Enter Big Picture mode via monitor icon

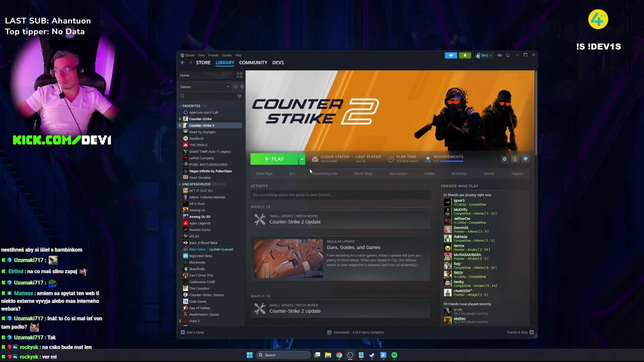click(x=508, y=55)
